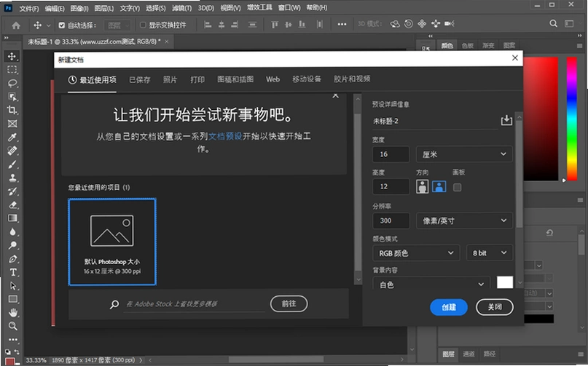Select the Hand tool
The image size is (588, 366).
pyautogui.click(x=12, y=312)
